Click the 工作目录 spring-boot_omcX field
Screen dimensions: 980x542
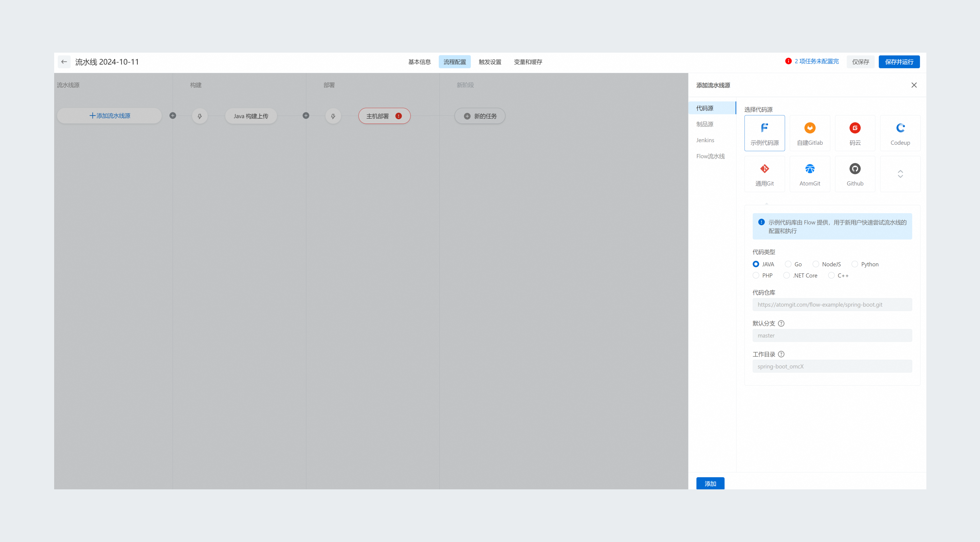(x=832, y=366)
